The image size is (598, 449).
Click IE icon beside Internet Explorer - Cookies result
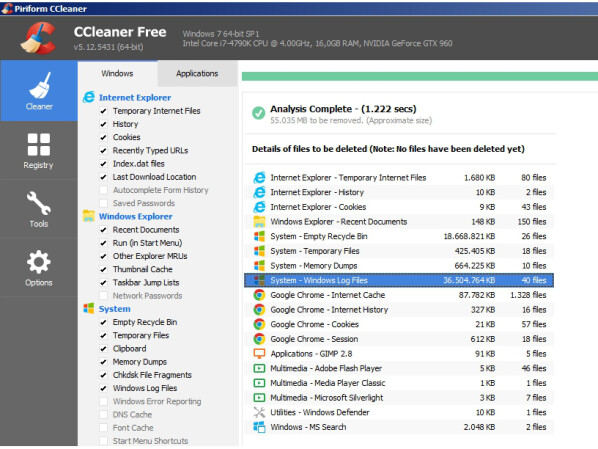point(259,207)
